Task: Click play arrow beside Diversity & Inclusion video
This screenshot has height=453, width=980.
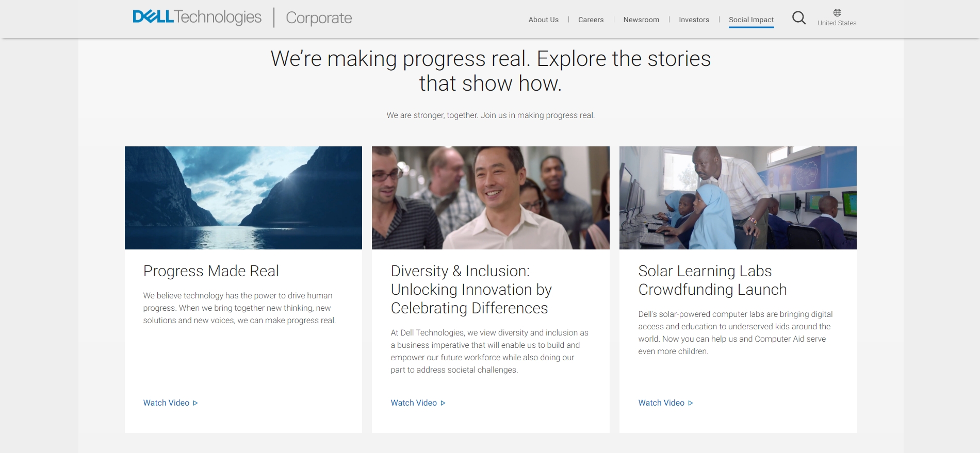Action: point(443,403)
